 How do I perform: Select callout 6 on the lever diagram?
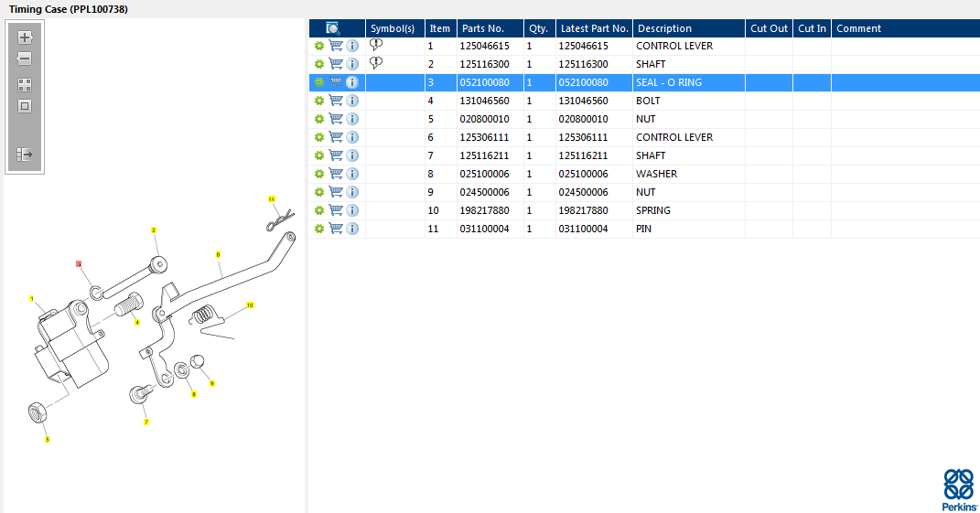pyautogui.click(x=218, y=254)
